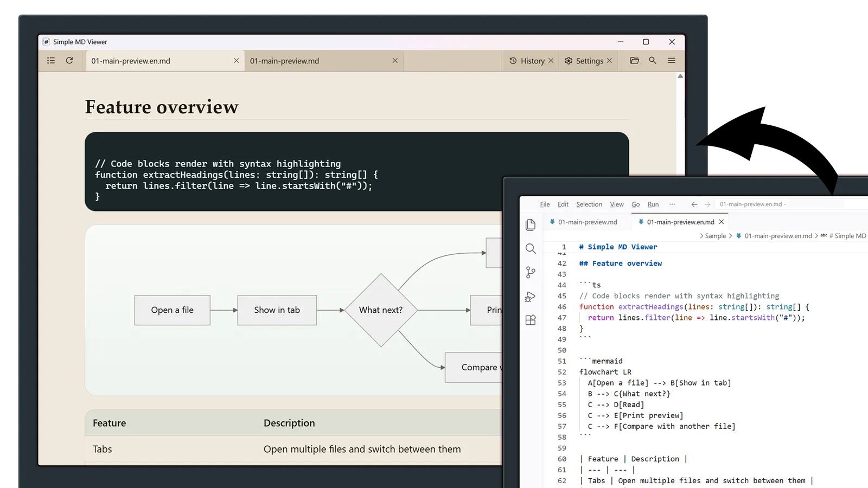Switch to the 01-main-preview.en.md viewer tab
This screenshot has height=488, width=868.
[x=165, y=61]
